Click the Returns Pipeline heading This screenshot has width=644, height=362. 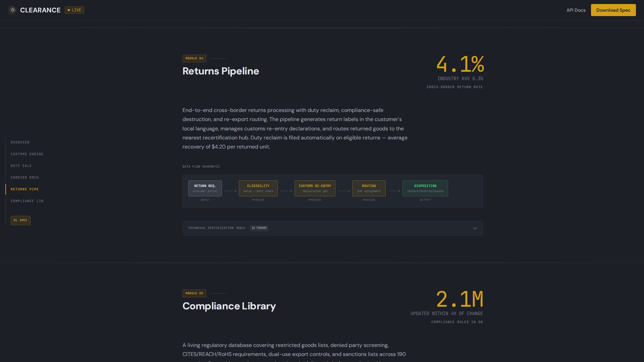[x=221, y=71]
